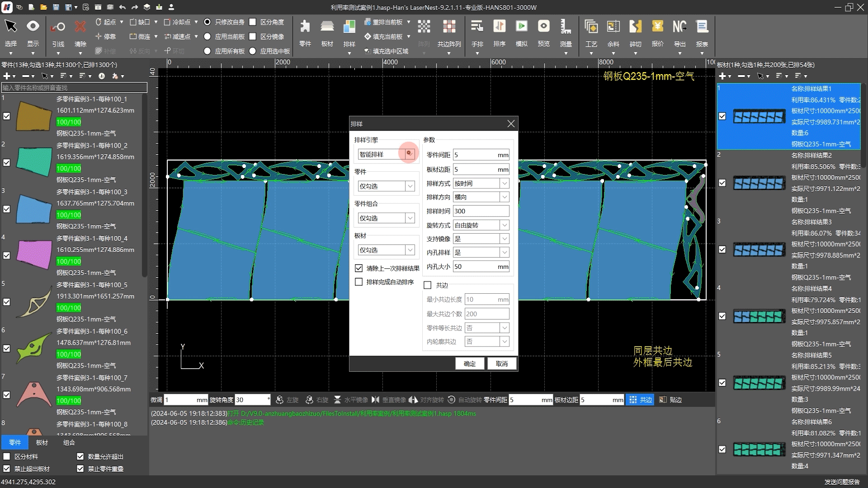Switch to the 组合 bottom tab
The width and height of the screenshot is (868, 488).
click(69, 442)
